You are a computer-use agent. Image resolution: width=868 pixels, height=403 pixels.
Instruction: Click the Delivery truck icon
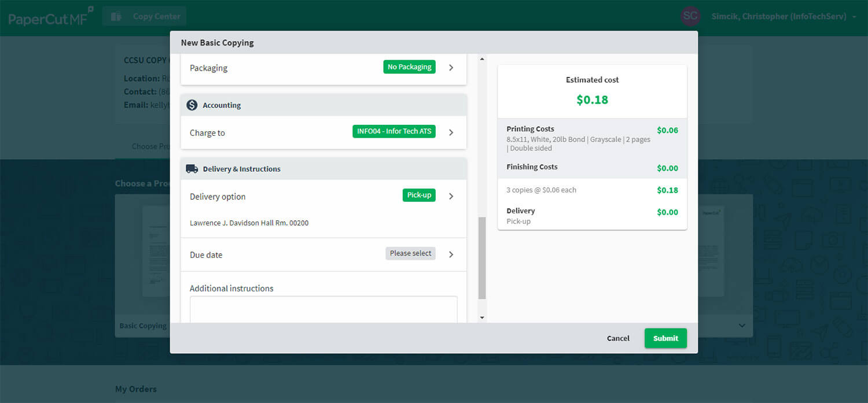click(x=192, y=169)
